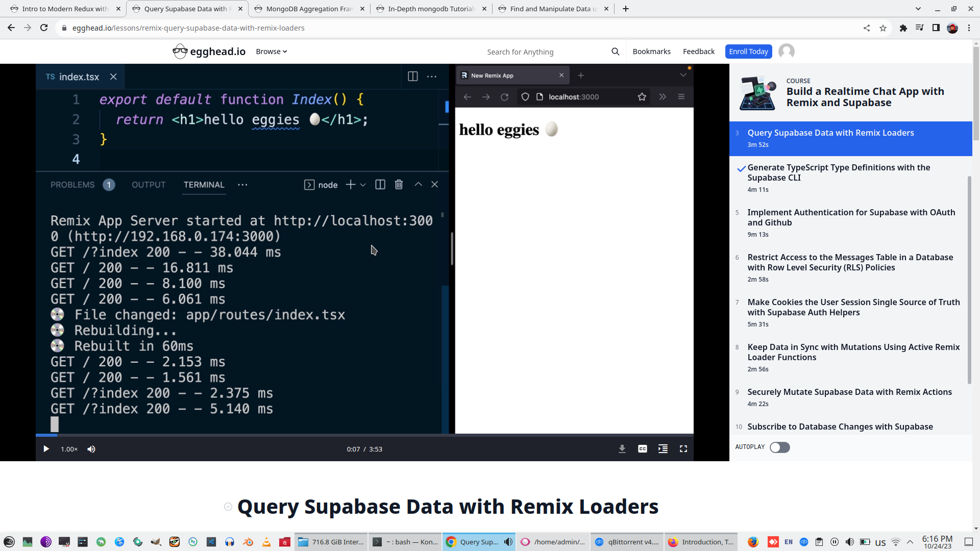Enable the Autoplay switch
The height and width of the screenshot is (551, 980).
(x=779, y=447)
